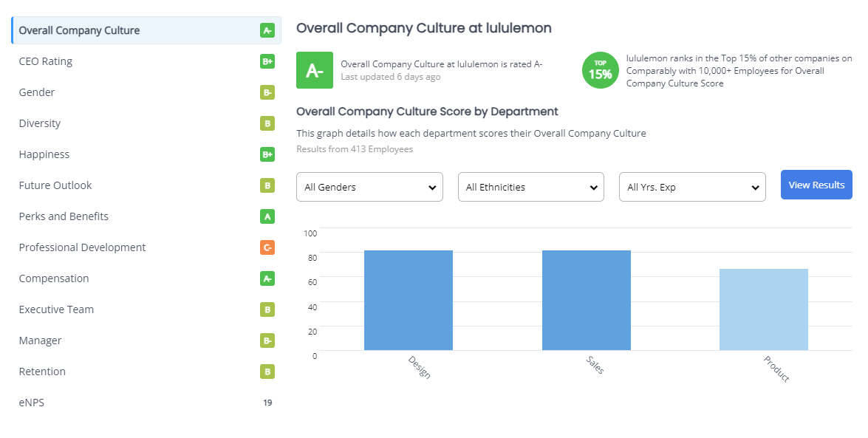Image resolution: width=868 pixels, height=438 pixels.
Task: Click the Product axis label
Action: pyautogui.click(x=776, y=369)
